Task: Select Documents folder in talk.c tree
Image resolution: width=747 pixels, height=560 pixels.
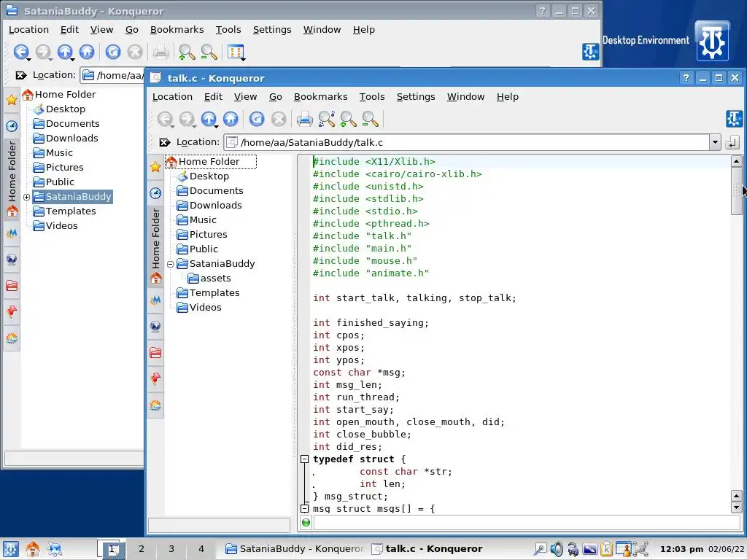Action: click(209, 190)
